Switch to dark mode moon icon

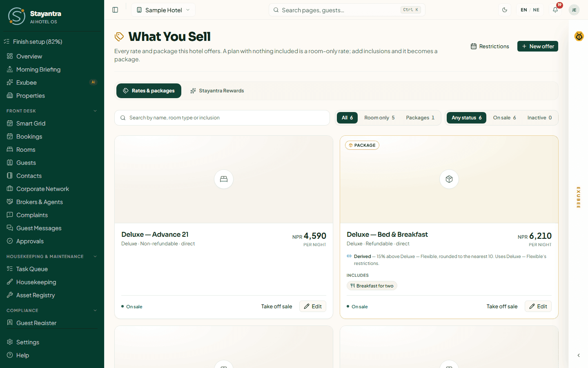(505, 10)
